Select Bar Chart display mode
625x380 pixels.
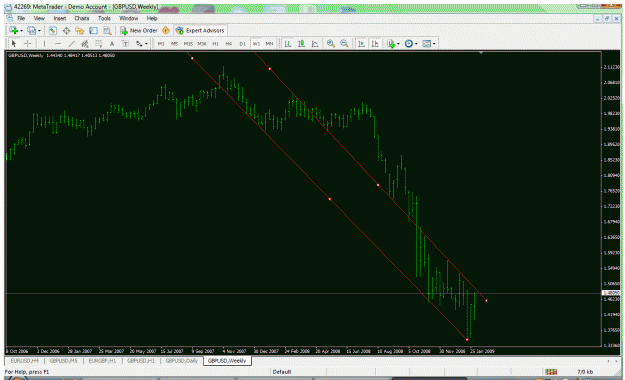[x=288, y=43]
